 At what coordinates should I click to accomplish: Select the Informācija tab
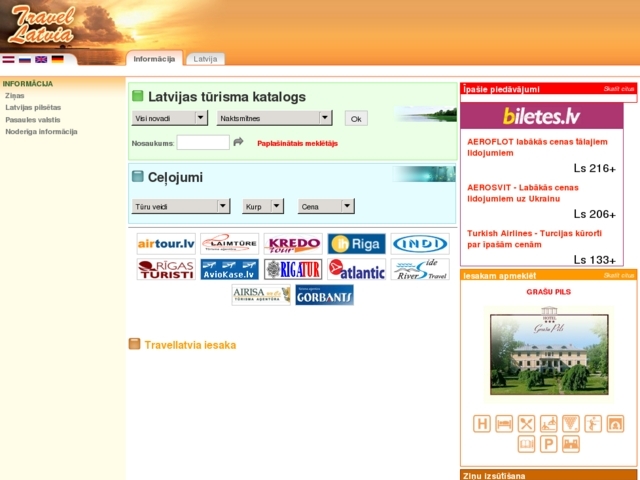(154, 59)
